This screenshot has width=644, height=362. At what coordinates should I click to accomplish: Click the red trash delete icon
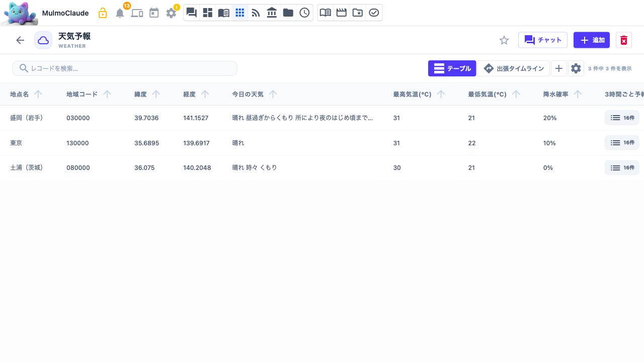[624, 40]
